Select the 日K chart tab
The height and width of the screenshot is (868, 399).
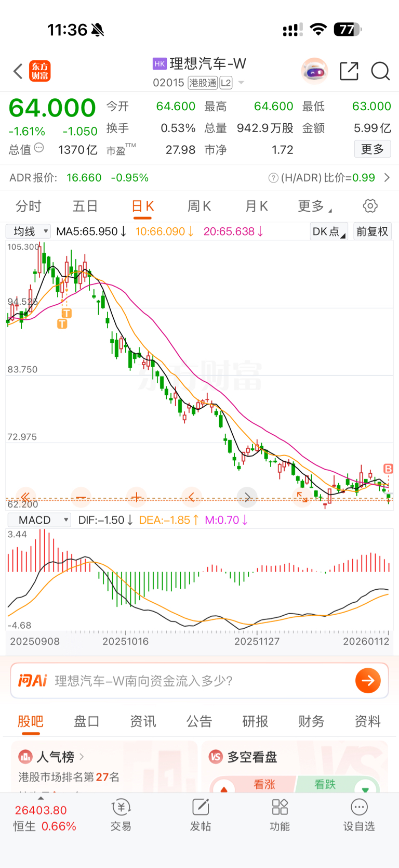coord(142,206)
